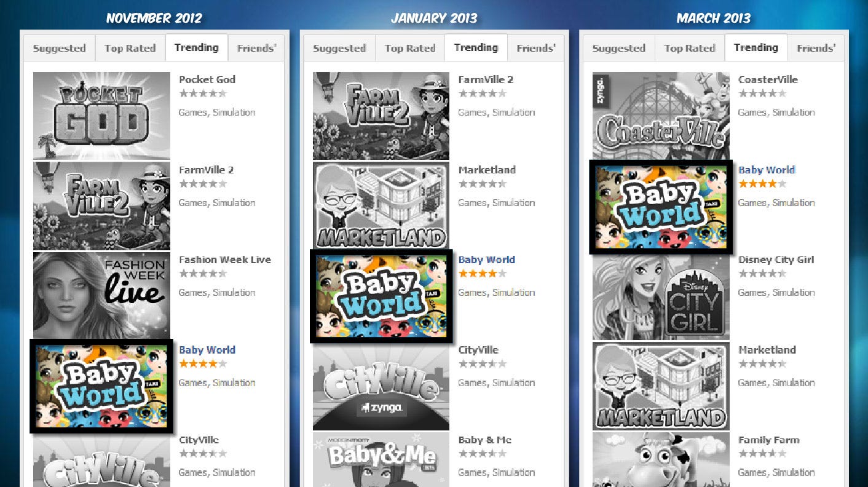Click the CoasterVille game thumbnail
Screen dimensions: 868x487
pos(661,116)
